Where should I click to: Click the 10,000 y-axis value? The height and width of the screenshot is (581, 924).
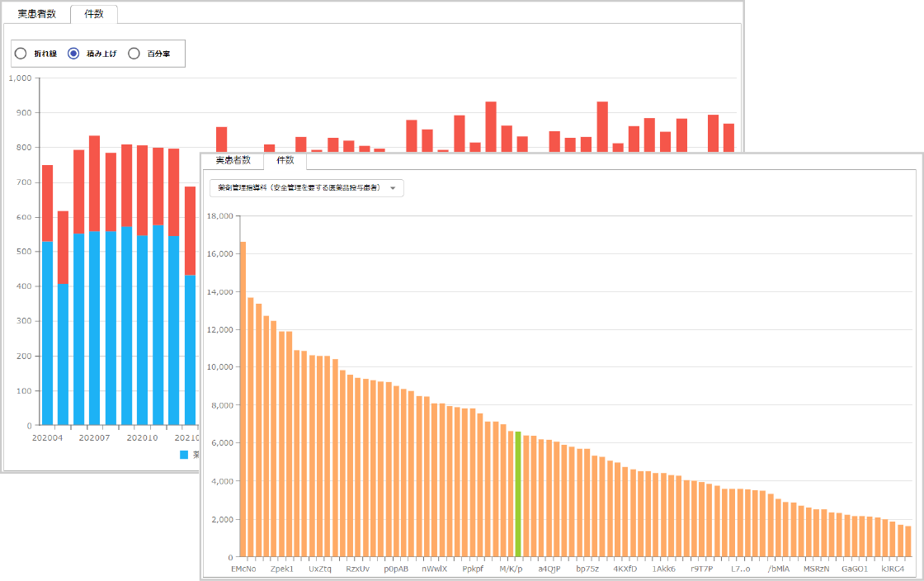219,367
